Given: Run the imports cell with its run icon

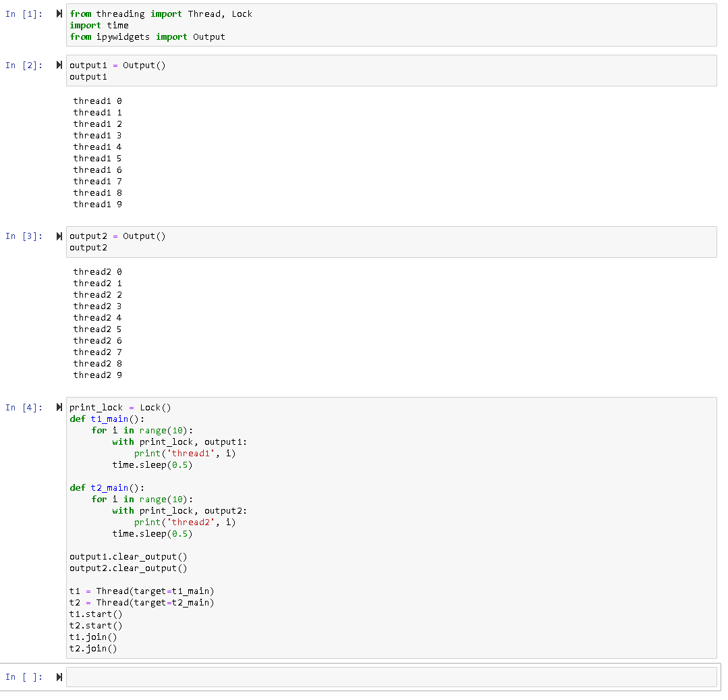Looking at the screenshot, I should coord(59,14).
